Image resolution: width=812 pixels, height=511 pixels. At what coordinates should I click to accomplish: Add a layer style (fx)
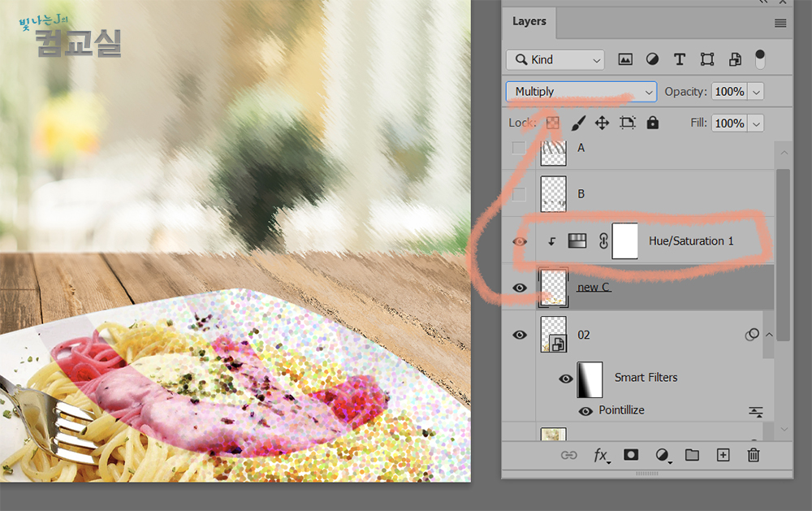[601, 456]
